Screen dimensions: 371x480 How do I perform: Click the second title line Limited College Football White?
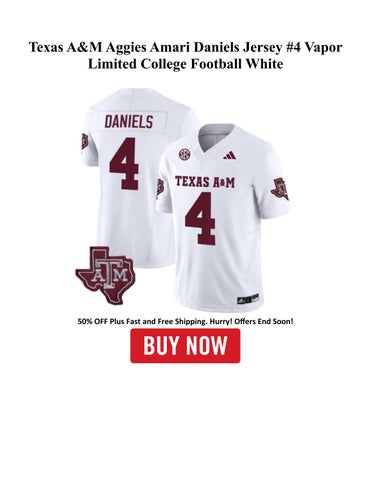tap(185, 63)
